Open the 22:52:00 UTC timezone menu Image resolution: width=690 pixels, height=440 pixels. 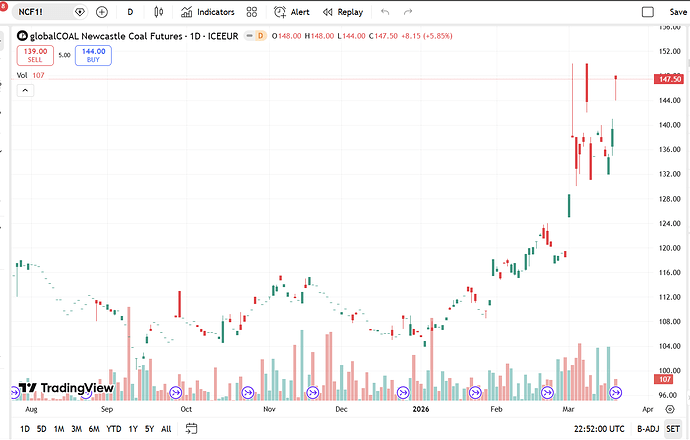click(599, 429)
